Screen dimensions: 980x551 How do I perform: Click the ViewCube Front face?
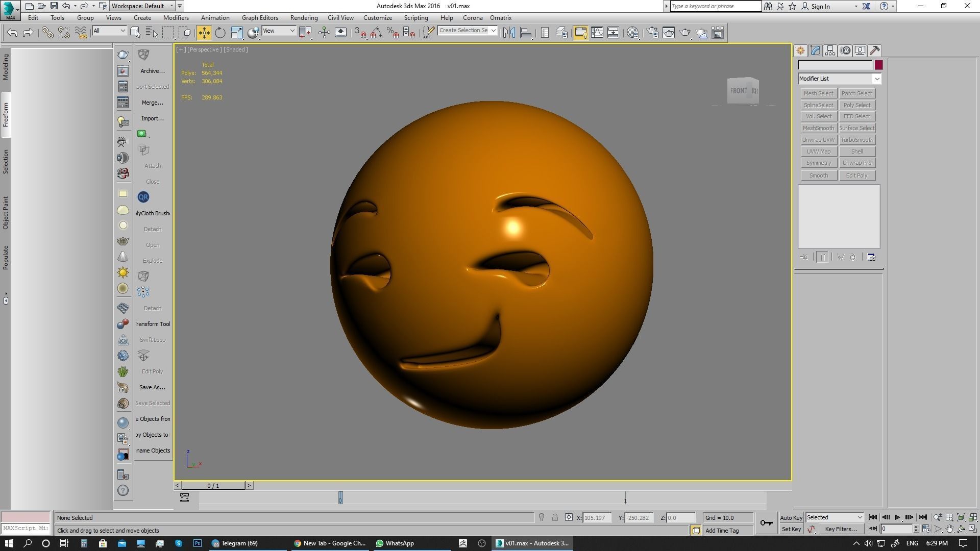click(x=739, y=91)
